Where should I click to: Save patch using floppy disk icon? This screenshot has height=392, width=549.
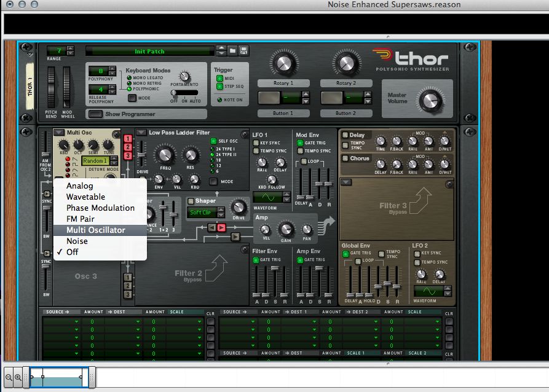click(x=243, y=51)
